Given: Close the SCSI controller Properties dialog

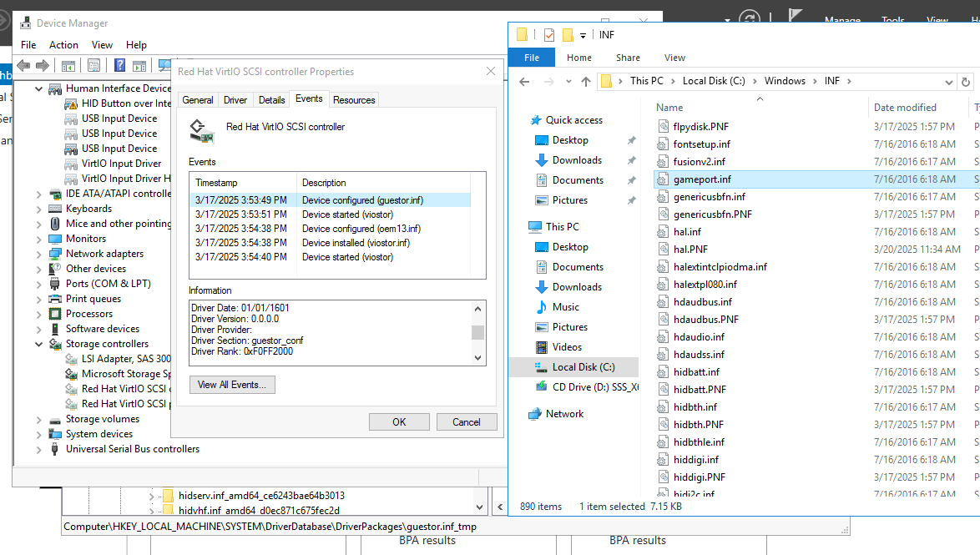Looking at the screenshot, I should pos(491,71).
